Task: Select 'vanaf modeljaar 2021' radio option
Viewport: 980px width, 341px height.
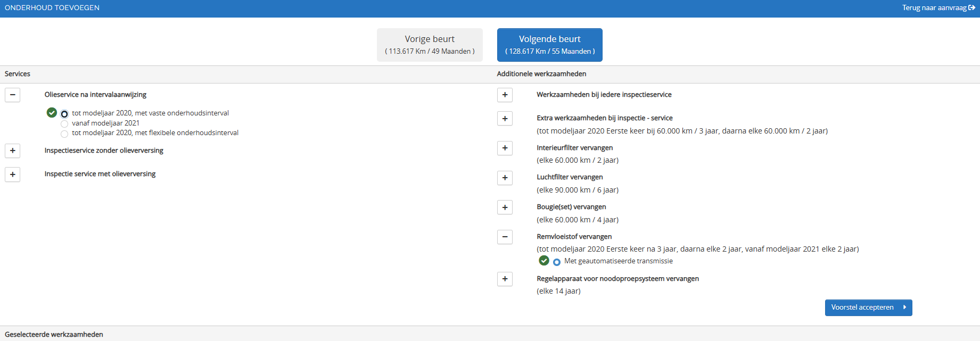Action: pos(64,124)
